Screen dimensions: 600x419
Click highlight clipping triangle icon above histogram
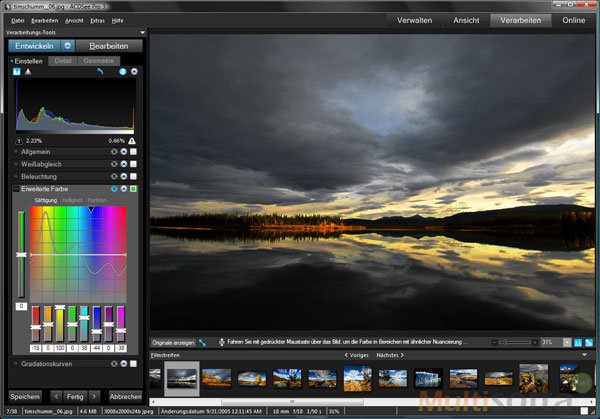(x=27, y=73)
